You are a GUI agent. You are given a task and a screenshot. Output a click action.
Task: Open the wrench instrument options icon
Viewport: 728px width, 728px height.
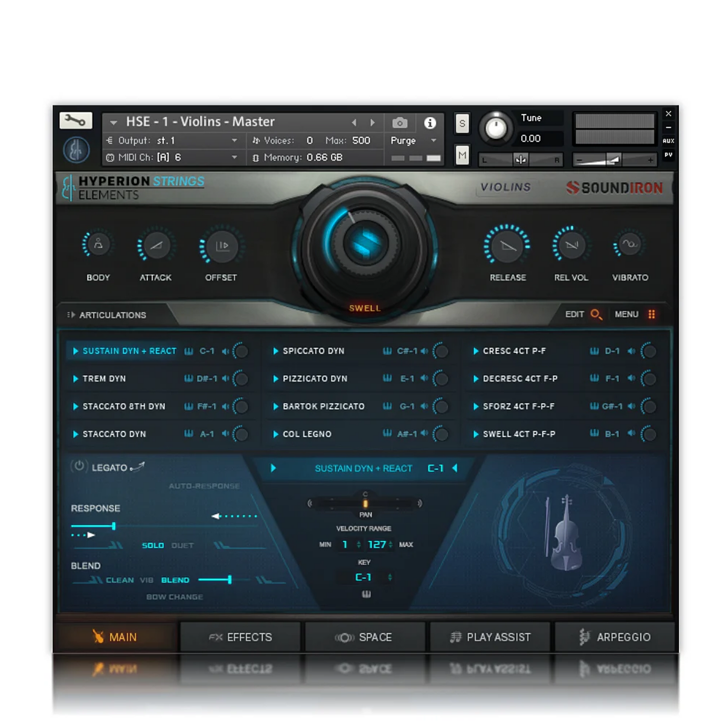[76, 120]
